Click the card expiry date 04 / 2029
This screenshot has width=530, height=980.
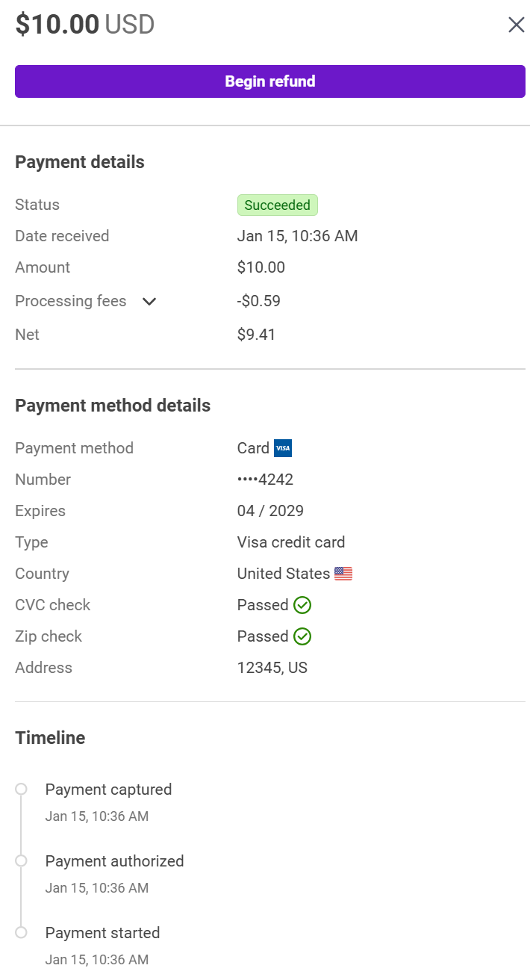click(x=270, y=511)
